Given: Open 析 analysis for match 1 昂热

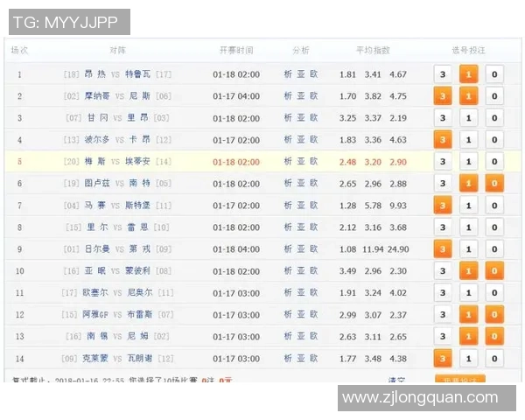Looking at the screenshot, I should click(x=288, y=74).
